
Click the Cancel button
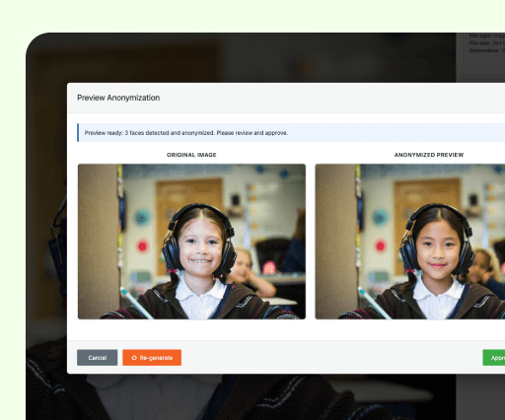pyautogui.click(x=97, y=358)
